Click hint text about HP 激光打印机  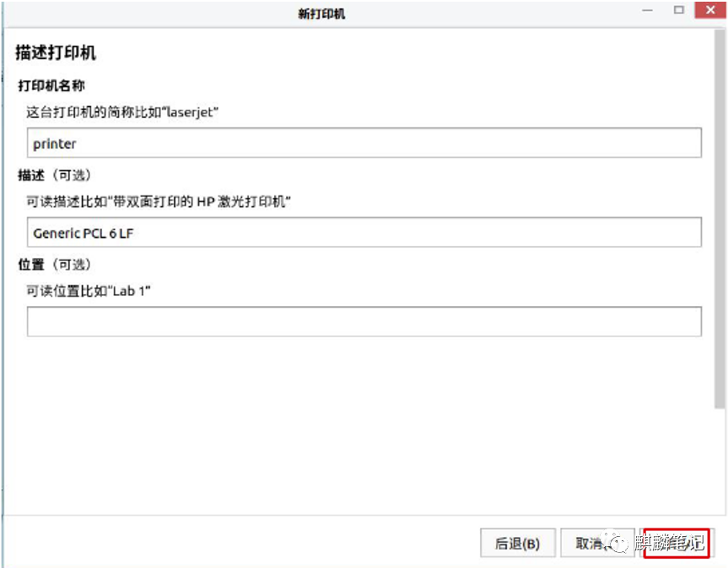click(x=159, y=201)
